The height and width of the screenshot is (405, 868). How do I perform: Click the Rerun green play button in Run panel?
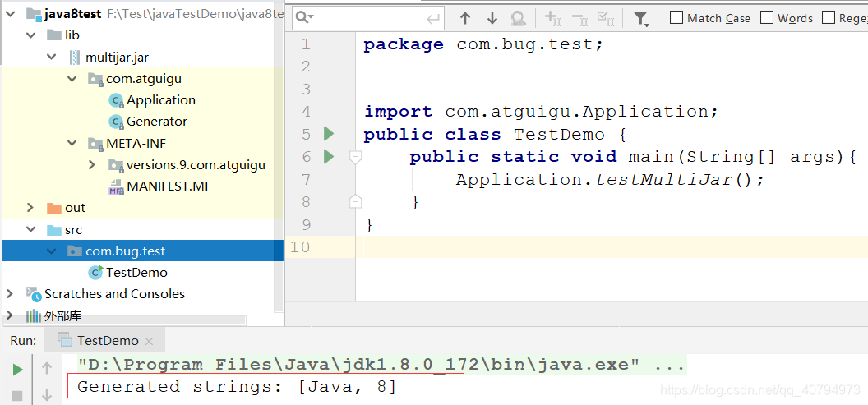(18, 370)
